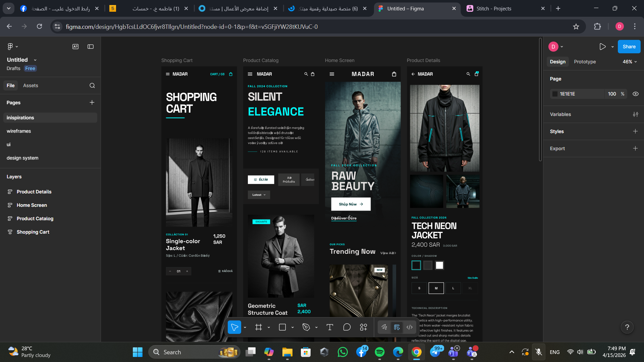Viewport: 644px width, 362px height.
Task: Search the file using the magnifier icon
Action: (x=92, y=85)
